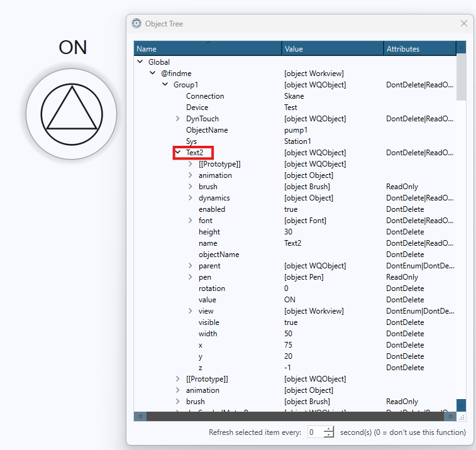Collapse the @findme node
The width and height of the screenshot is (476, 450).
click(153, 74)
